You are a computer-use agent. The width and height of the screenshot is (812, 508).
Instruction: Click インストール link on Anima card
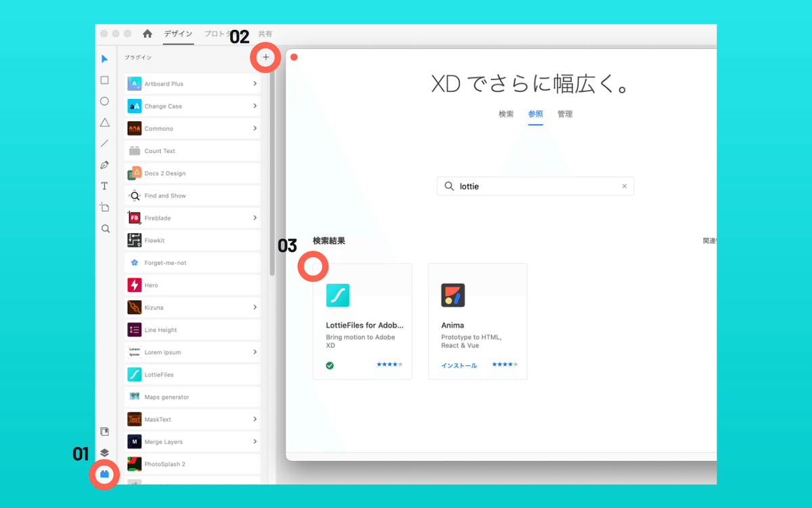click(x=459, y=366)
